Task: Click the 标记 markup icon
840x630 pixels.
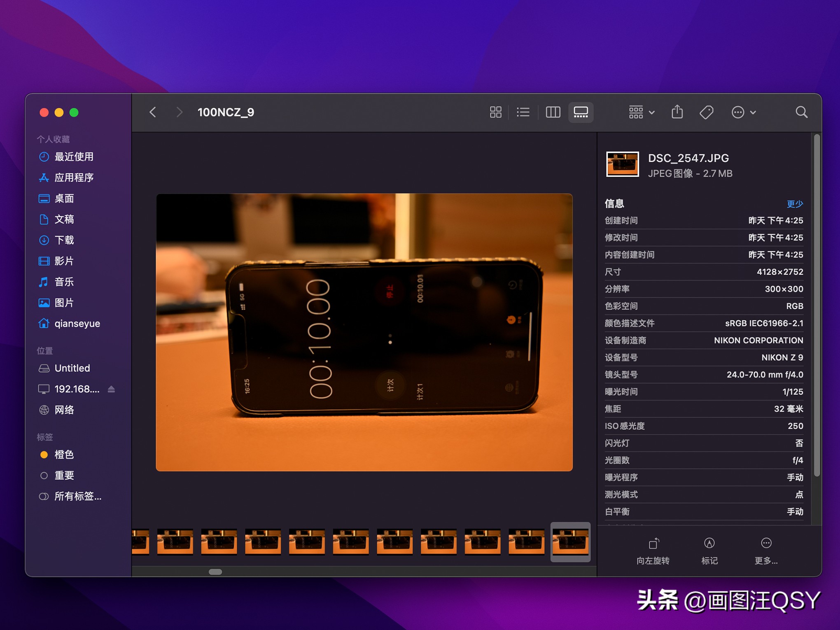Action: coord(709,544)
